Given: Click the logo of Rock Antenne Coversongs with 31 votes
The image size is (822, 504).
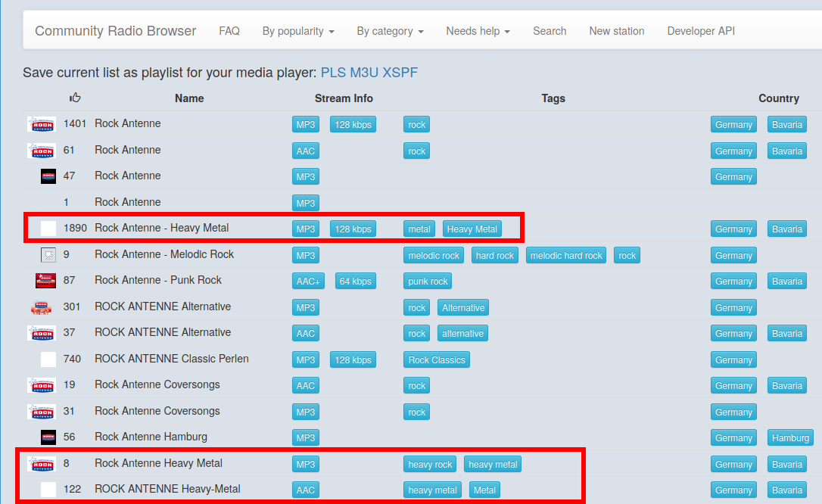Looking at the screenshot, I should (42, 411).
